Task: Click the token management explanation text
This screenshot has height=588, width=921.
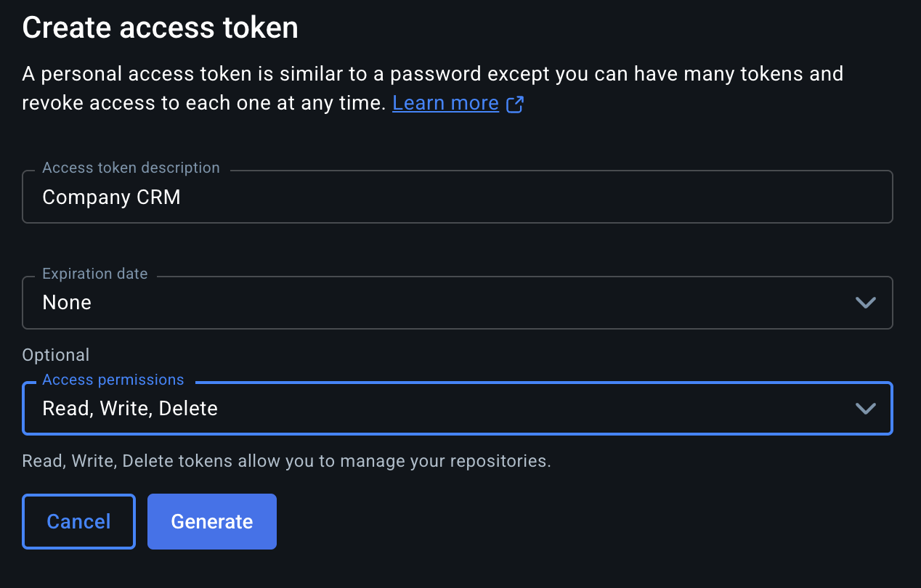Action: (x=287, y=460)
